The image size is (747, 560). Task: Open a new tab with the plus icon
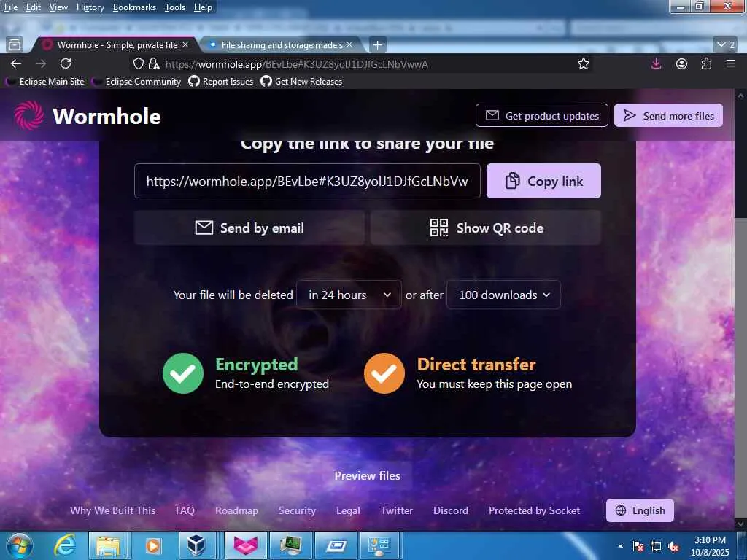point(377,44)
